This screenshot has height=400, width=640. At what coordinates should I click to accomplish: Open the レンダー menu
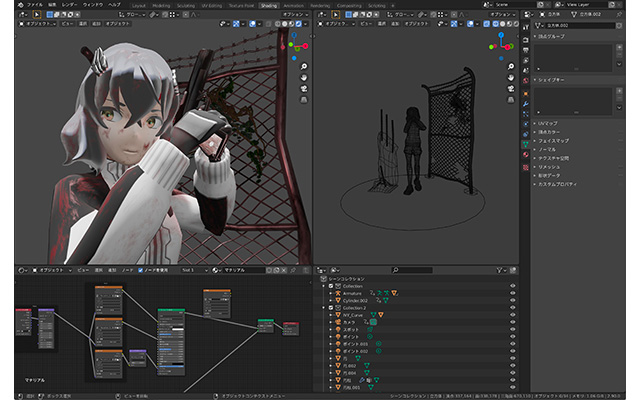coord(69,5)
